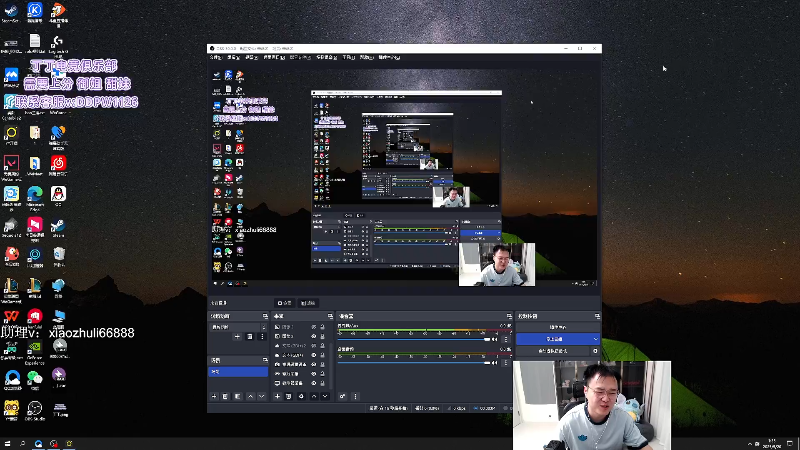Open the transition properties three-dot menu
This screenshot has width=800, height=450.
click(x=262, y=337)
